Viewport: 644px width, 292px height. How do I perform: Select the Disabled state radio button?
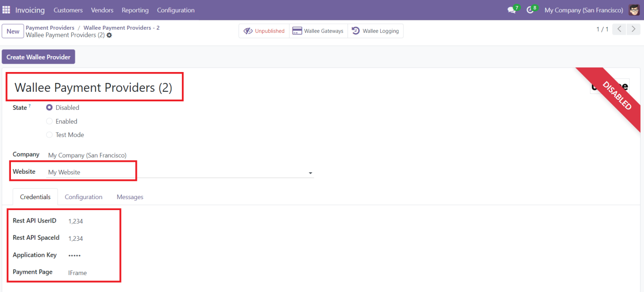pos(50,107)
